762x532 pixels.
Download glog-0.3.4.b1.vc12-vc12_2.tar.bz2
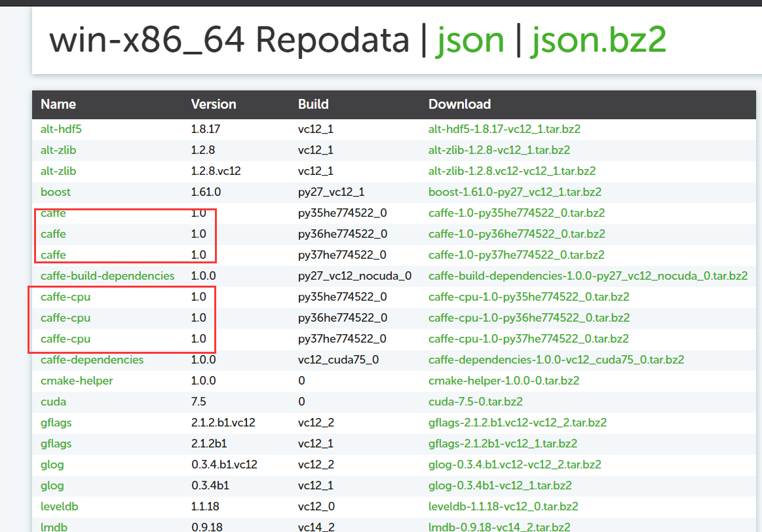click(x=514, y=465)
